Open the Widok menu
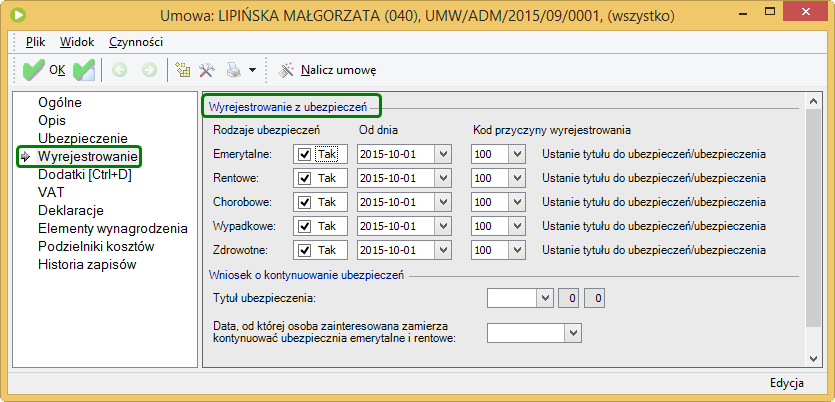This screenshot has width=835, height=402. (77, 42)
